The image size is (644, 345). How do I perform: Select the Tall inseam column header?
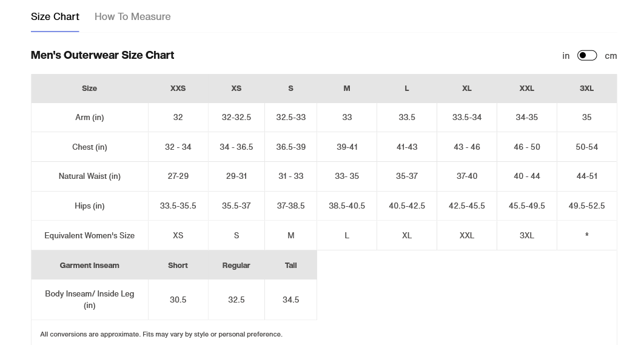point(290,265)
